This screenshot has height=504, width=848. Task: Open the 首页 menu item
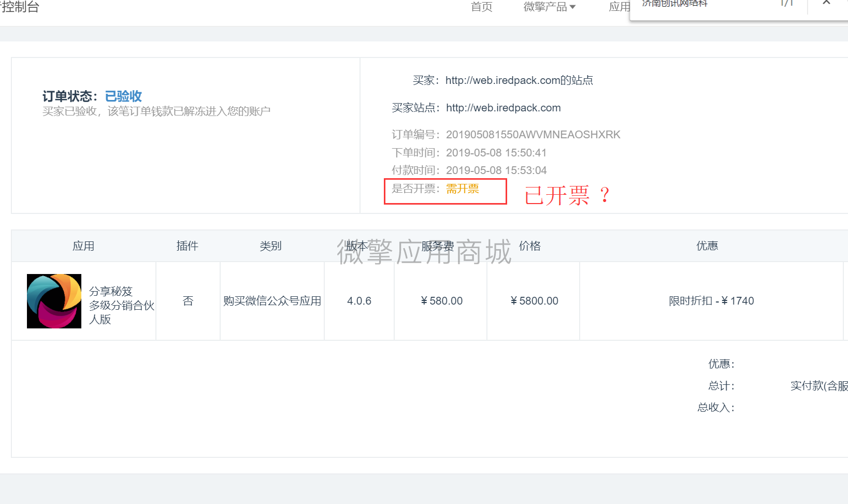coord(481,7)
